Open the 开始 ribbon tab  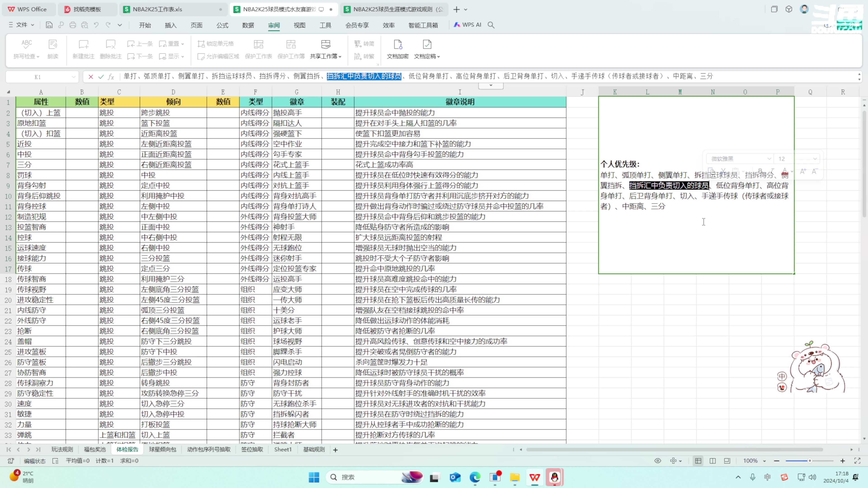coord(145,25)
